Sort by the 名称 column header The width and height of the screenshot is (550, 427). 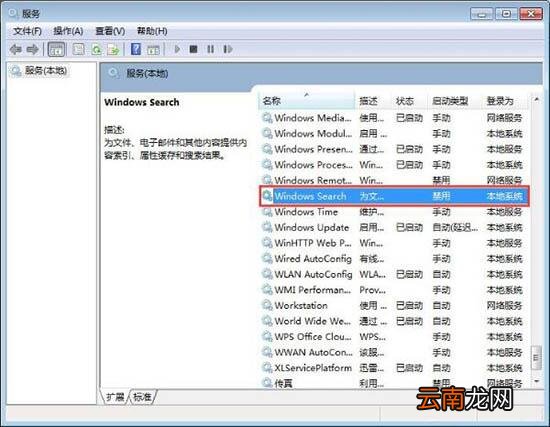(307, 101)
